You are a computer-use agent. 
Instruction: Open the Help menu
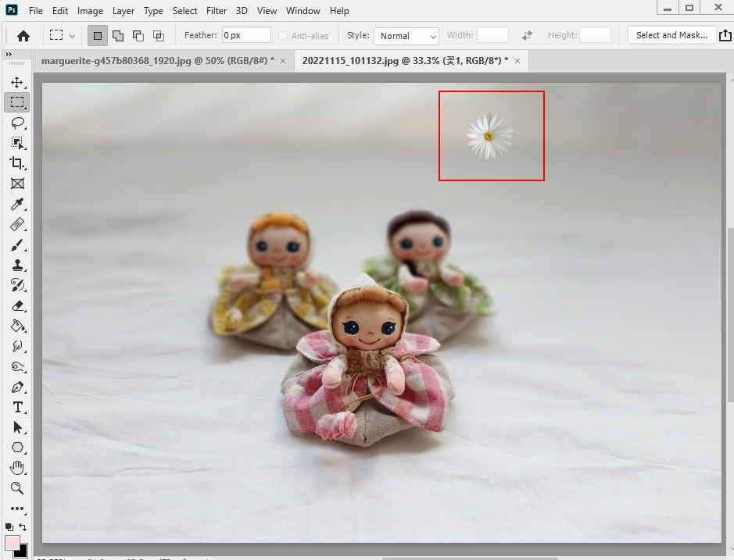pyautogui.click(x=339, y=11)
